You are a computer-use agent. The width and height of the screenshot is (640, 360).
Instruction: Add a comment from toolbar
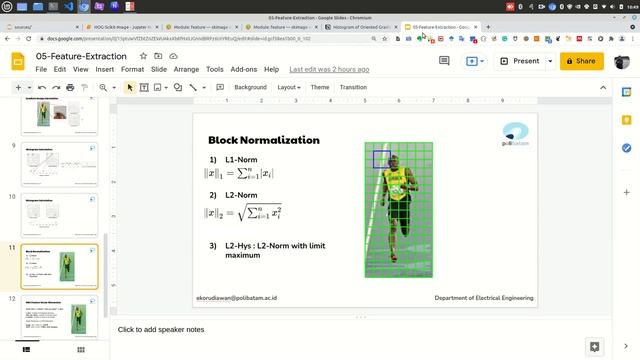coord(220,87)
